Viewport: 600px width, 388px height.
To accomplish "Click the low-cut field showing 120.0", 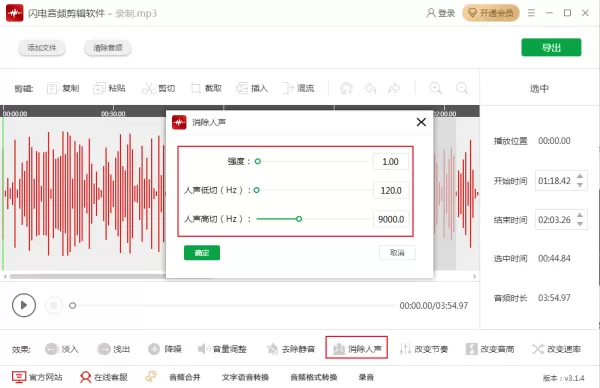I will pyautogui.click(x=391, y=190).
